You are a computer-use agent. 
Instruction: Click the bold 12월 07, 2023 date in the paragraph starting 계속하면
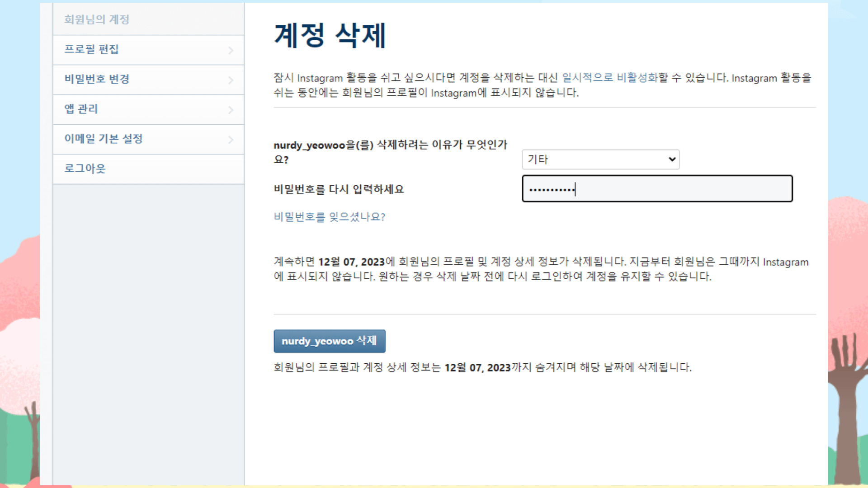pyautogui.click(x=351, y=262)
